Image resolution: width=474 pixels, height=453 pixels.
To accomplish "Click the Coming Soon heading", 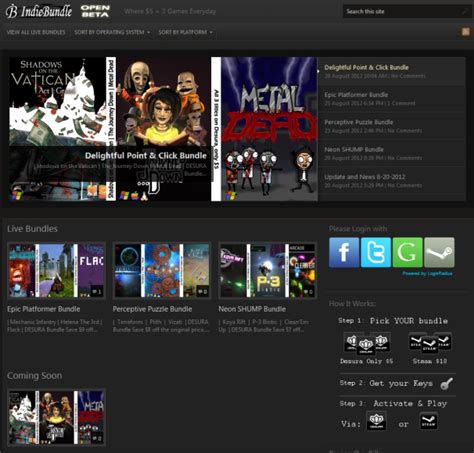I will pos(34,375).
